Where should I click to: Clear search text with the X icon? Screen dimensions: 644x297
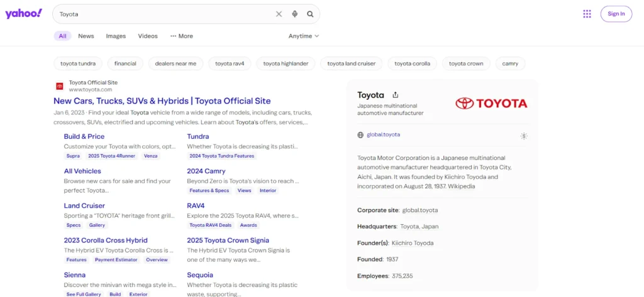pyautogui.click(x=279, y=14)
